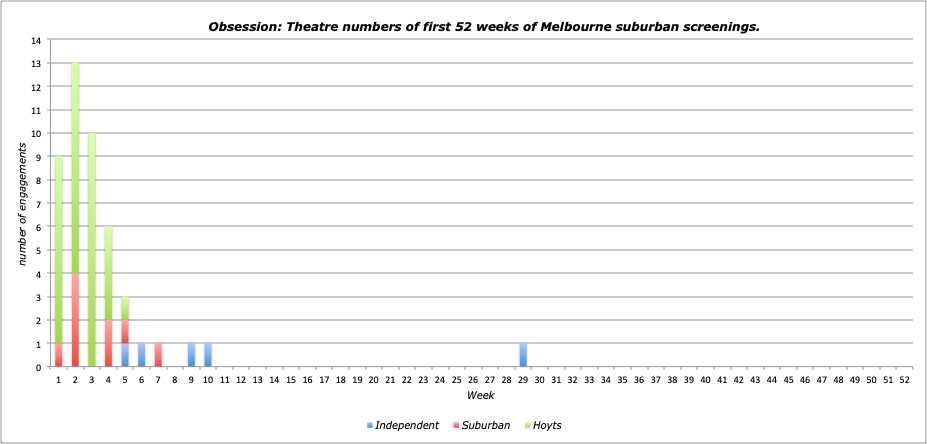Image resolution: width=927 pixels, height=444 pixels.
Task: Click the green Hoyts segment for week 4
Action: click(x=108, y=273)
